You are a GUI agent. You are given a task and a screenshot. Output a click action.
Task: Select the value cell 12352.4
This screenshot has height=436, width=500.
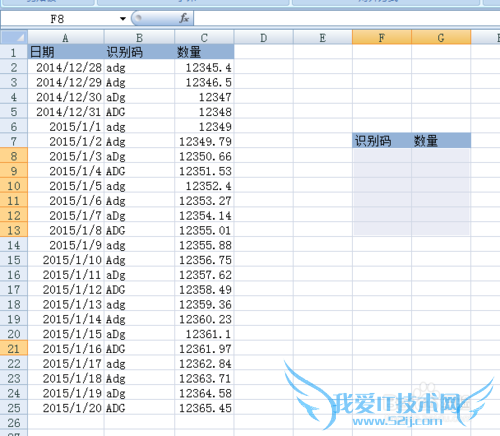click(x=204, y=186)
